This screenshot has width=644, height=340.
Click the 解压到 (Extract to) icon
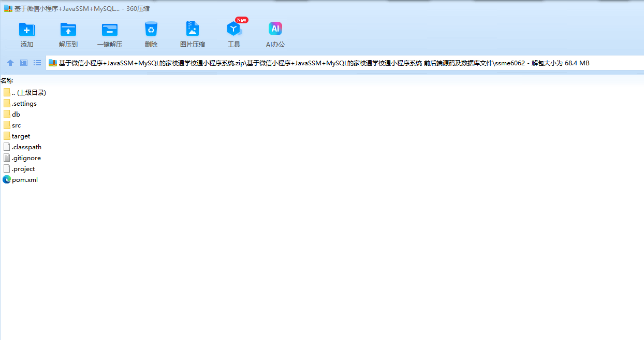(x=68, y=30)
